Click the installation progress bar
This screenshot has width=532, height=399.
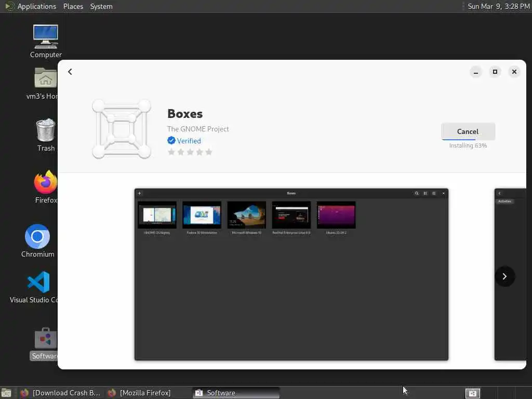coord(468,139)
